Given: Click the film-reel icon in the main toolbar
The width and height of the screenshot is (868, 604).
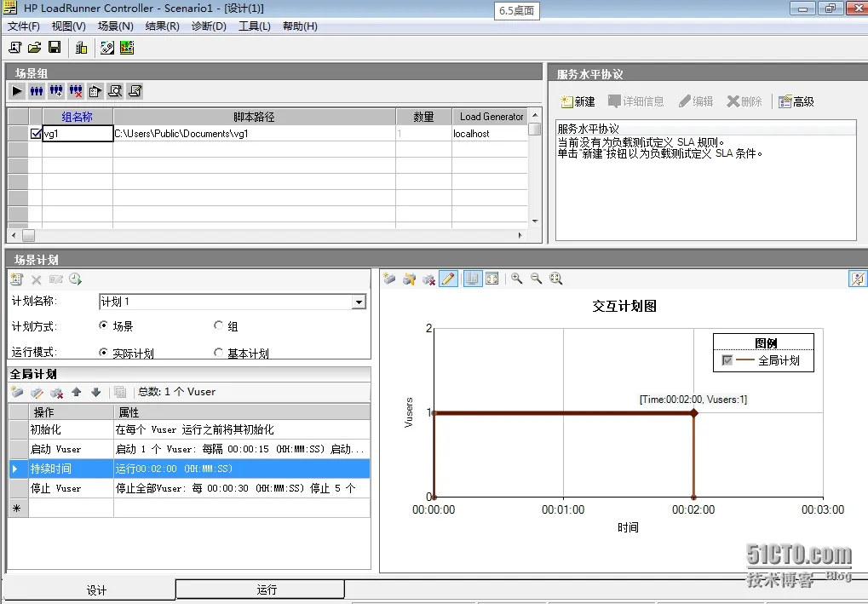Looking at the screenshot, I should pos(107,48).
